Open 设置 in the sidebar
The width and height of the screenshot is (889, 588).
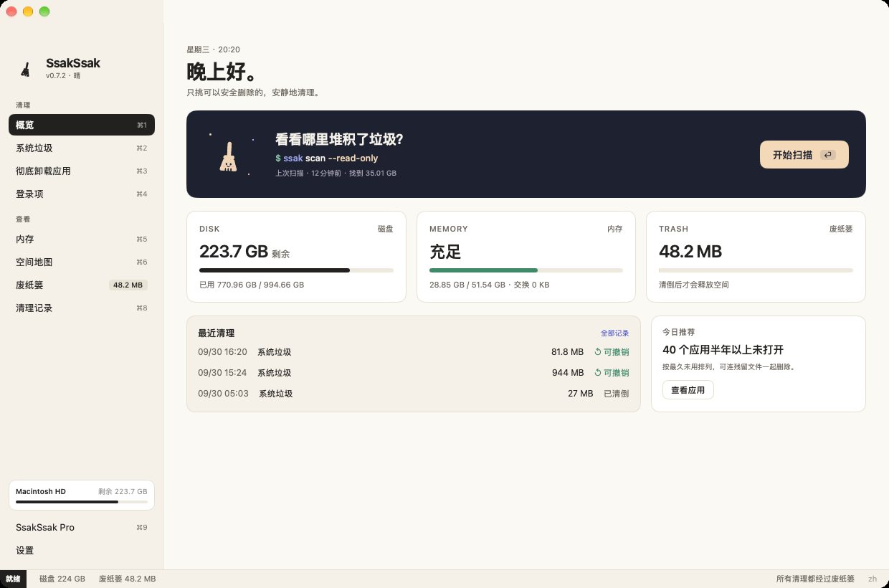[x=82, y=550]
